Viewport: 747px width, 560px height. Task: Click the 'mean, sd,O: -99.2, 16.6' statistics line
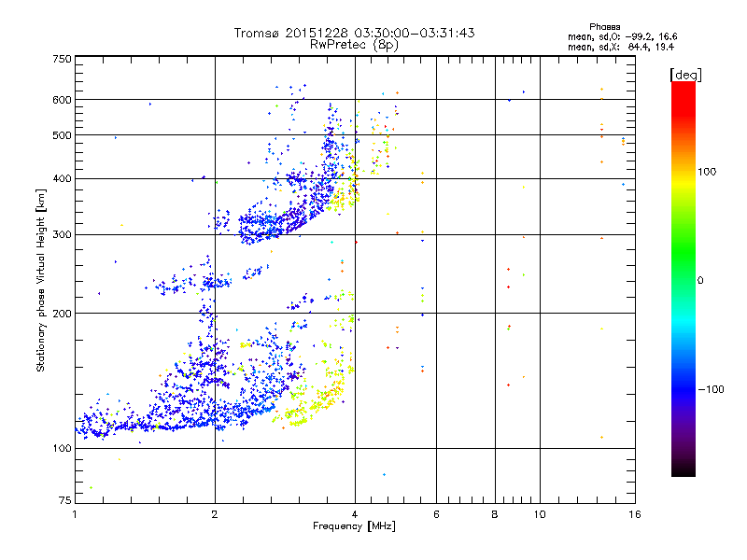tap(622, 36)
